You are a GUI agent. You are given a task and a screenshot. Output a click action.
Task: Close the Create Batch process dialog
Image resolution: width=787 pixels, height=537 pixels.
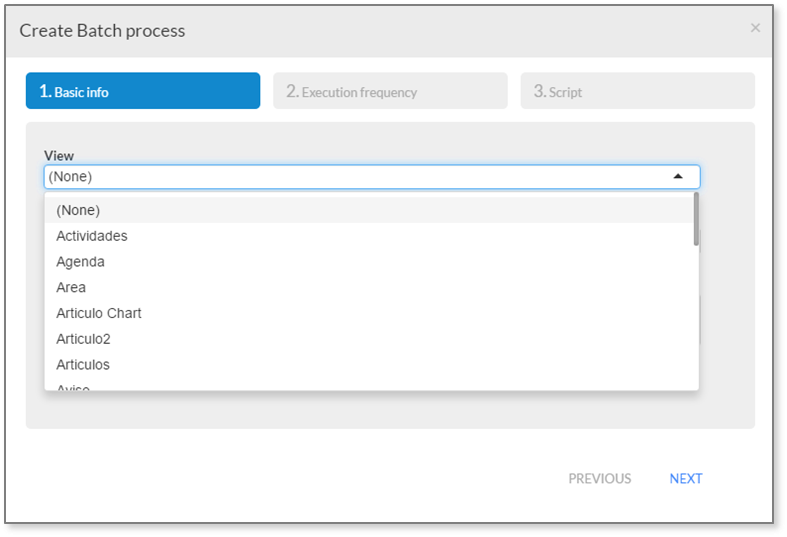click(755, 28)
